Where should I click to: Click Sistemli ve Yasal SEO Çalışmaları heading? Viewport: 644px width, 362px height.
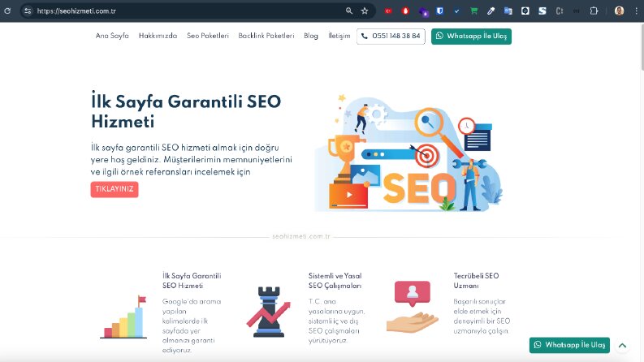click(335, 281)
